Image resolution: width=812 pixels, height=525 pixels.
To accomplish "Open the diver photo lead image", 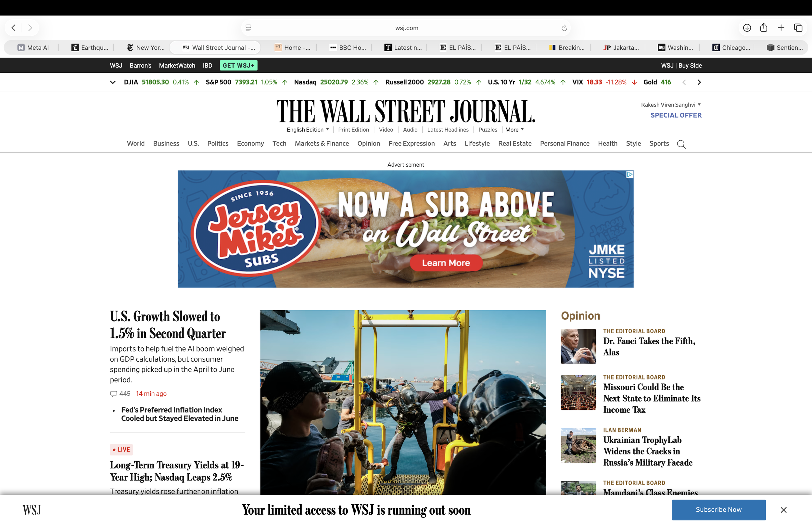I will pos(403,402).
